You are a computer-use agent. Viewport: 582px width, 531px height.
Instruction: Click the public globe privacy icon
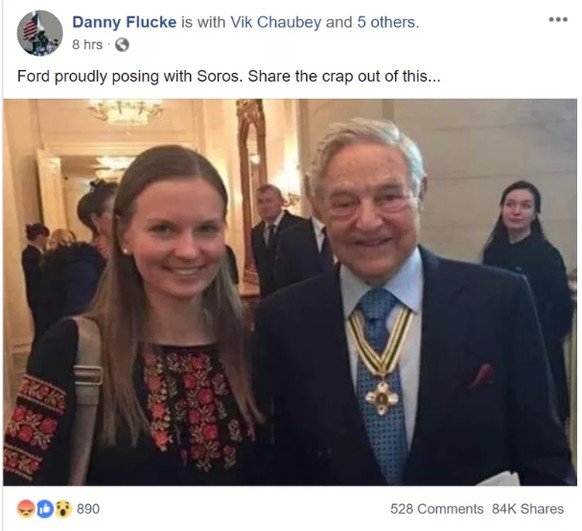click(x=122, y=45)
